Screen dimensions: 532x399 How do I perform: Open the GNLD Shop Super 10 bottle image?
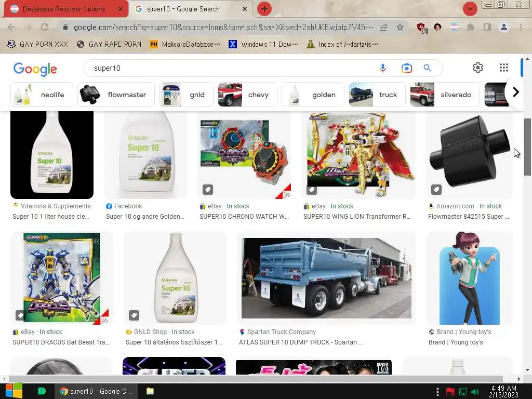pos(175,278)
